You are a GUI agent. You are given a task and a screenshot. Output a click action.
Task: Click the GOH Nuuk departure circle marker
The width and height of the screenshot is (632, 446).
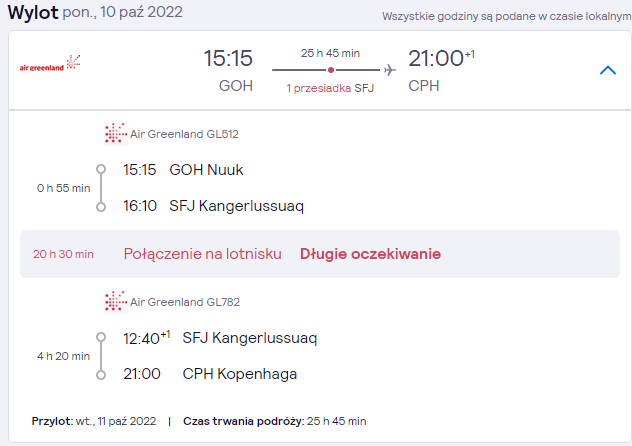point(101,169)
